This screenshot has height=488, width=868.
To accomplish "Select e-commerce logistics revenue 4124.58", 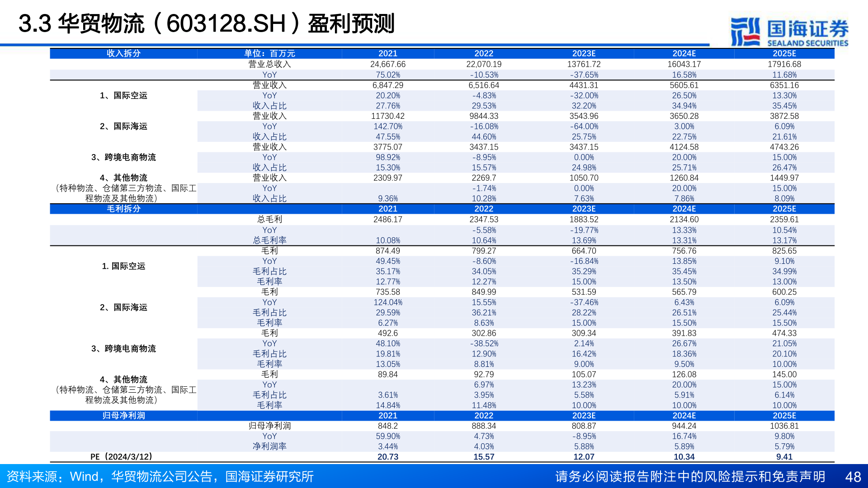I will (684, 147).
